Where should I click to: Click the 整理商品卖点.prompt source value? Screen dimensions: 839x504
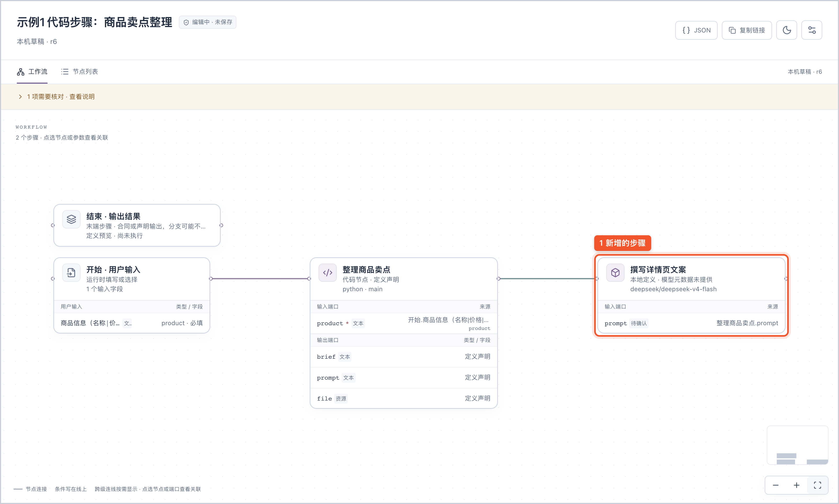[747, 323]
